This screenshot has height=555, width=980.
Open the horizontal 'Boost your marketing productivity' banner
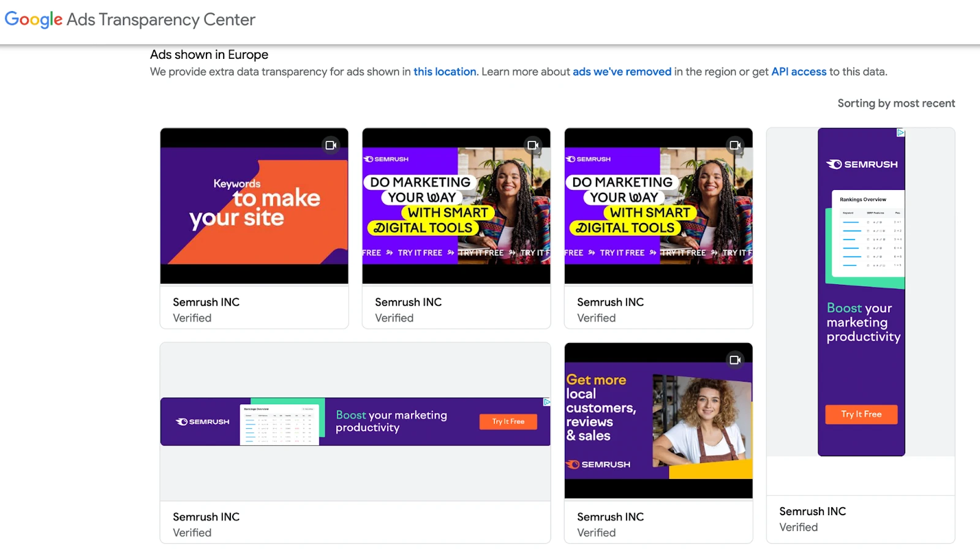coord(355,421)
